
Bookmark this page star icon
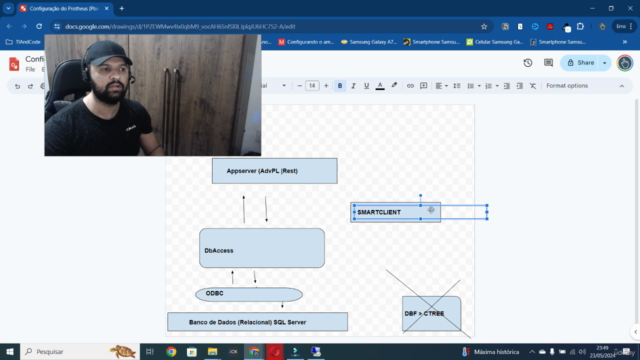tap(484, 27)
